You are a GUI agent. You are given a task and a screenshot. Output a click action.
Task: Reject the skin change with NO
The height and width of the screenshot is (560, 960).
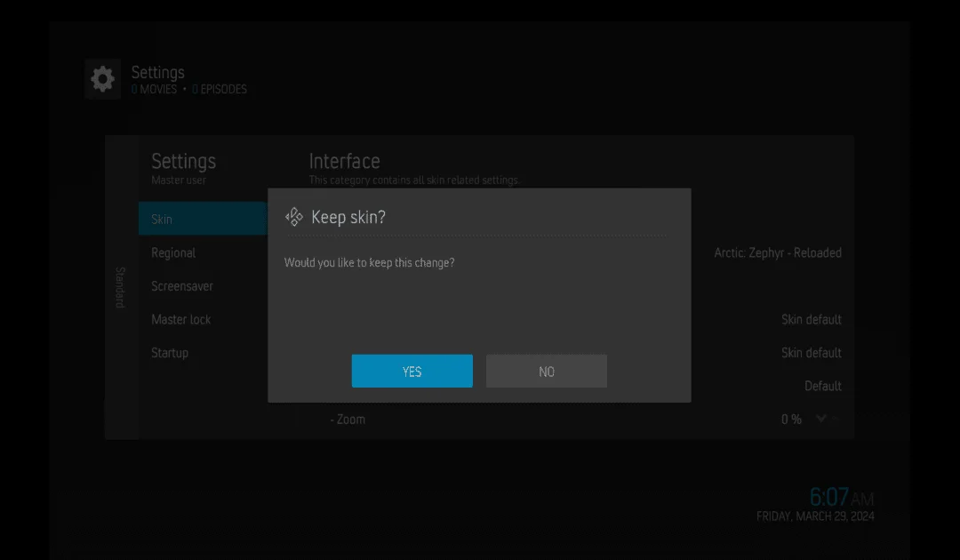coord(546,371)
